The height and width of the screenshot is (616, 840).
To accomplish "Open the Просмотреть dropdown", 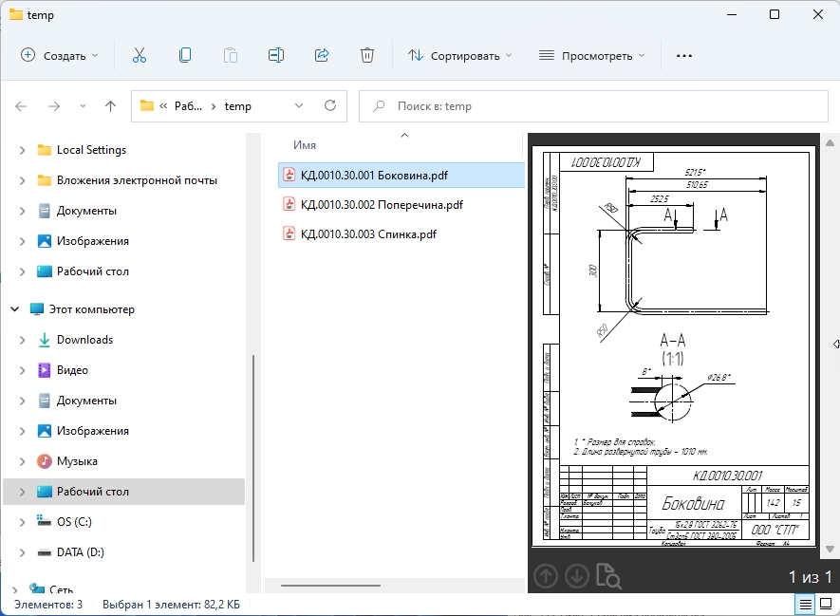I will (x=592, y=56).
